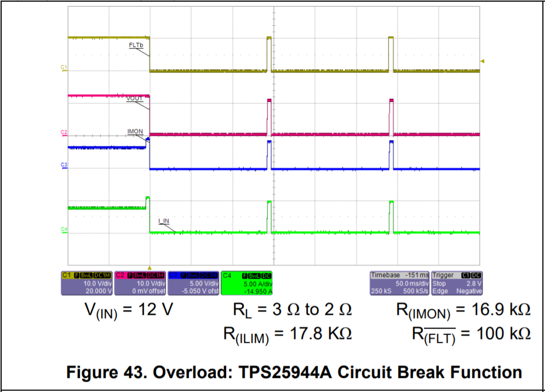Click the 20.000 V offset in C1 descriptor

coord(99,291)
